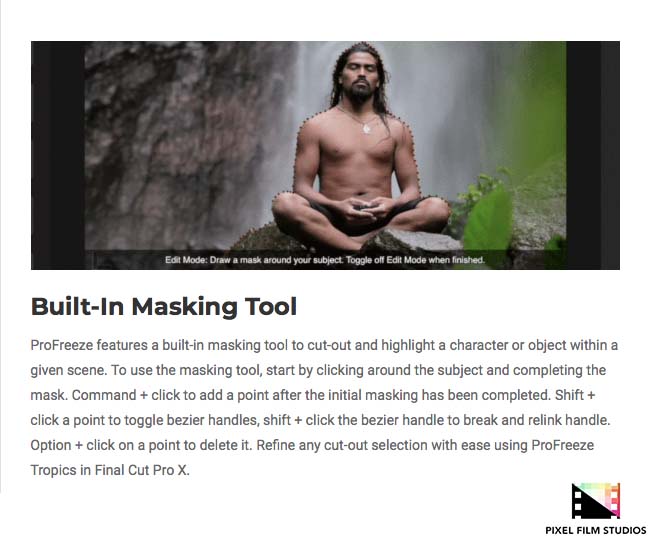
Task: Click the 'Tropics' word in the last line
Action: tap(53, 470)
